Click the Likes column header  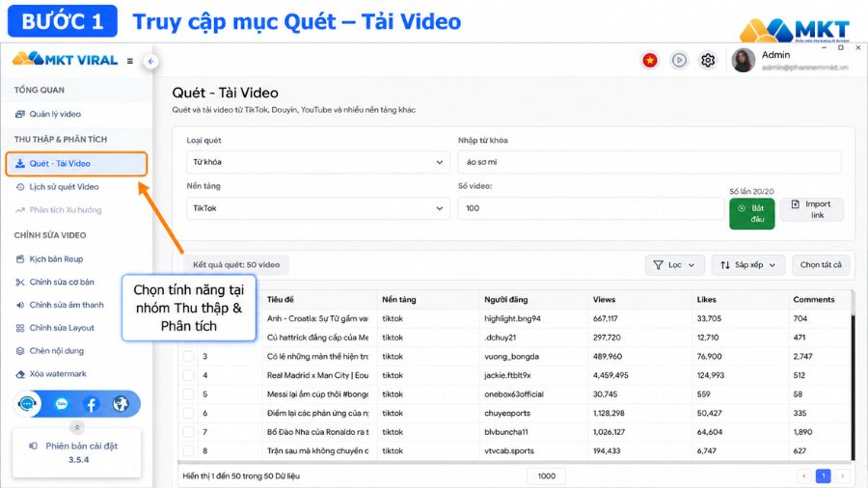(x=706, y=299)
